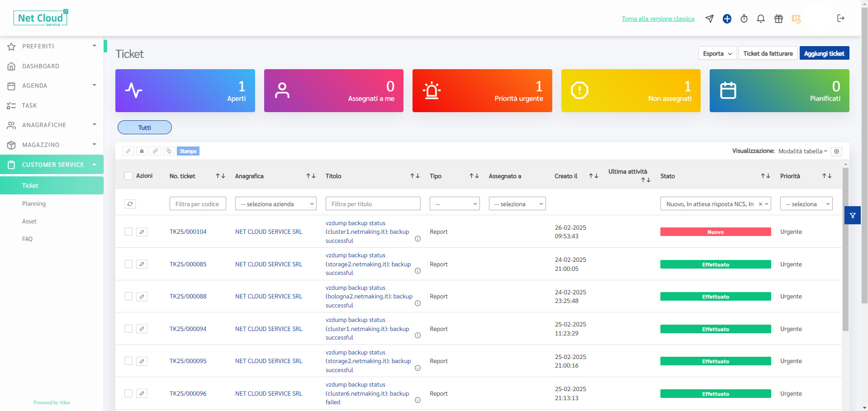Viewport: 868px width, 411px height.
Task: Edit ticket TK25/000094 with pencil icon
Action: click(142, 329)
